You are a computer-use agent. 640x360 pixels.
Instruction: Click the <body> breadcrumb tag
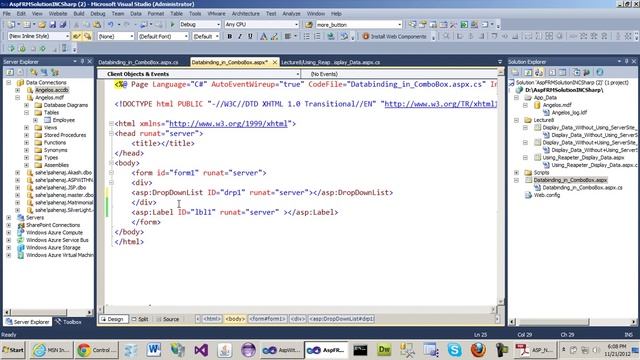coord(235,319)
